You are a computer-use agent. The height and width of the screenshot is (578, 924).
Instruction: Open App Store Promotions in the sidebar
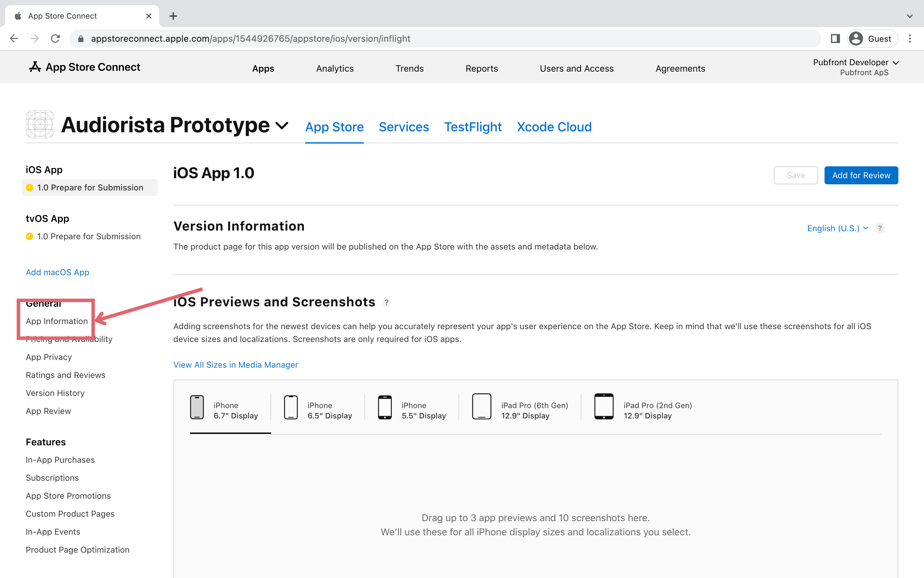click(x=68, y=496)
